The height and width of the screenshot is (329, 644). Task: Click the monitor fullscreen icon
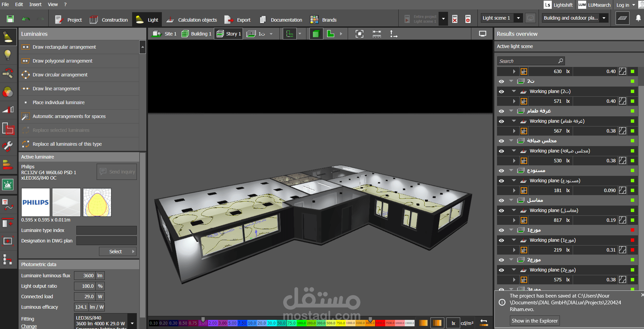(482, 34)
